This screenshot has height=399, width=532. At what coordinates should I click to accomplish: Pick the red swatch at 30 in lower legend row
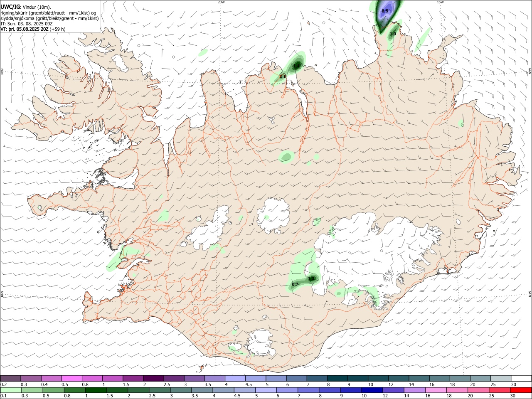[x=521, y=390]
